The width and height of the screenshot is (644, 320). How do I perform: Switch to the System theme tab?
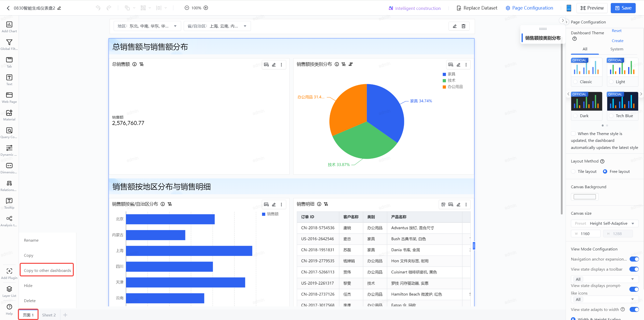tap(617, 49)
